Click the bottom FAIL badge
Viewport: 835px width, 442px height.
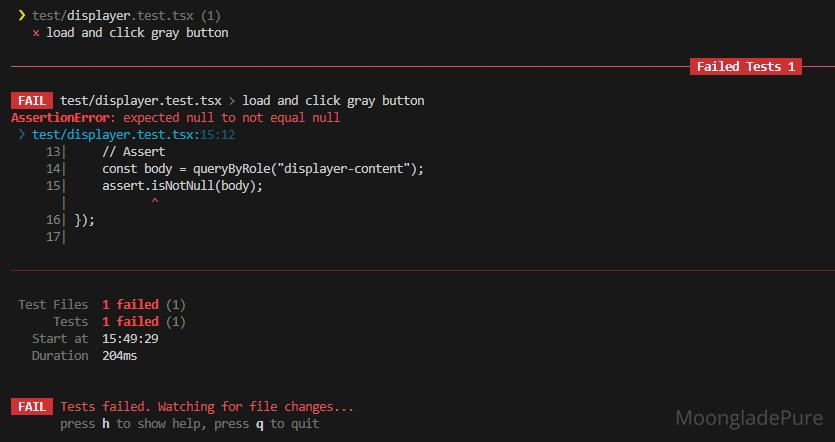(x=32, y=407)
